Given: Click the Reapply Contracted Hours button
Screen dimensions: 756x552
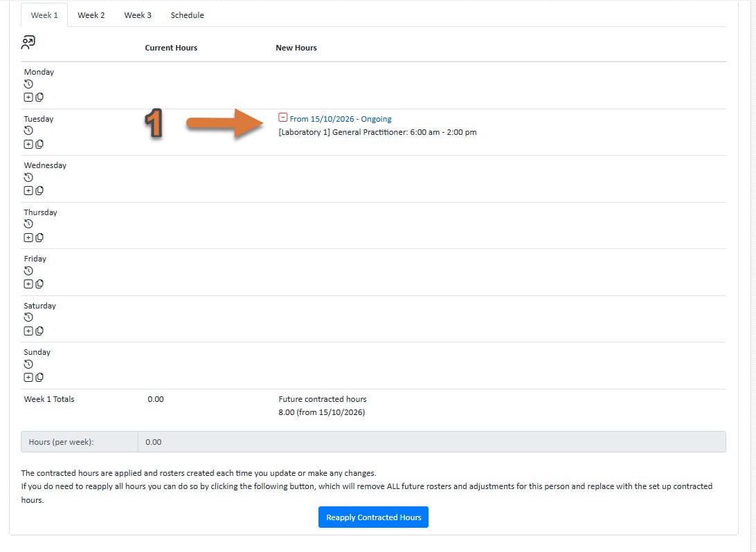Looking at the screenshot, I should (373, 517).
